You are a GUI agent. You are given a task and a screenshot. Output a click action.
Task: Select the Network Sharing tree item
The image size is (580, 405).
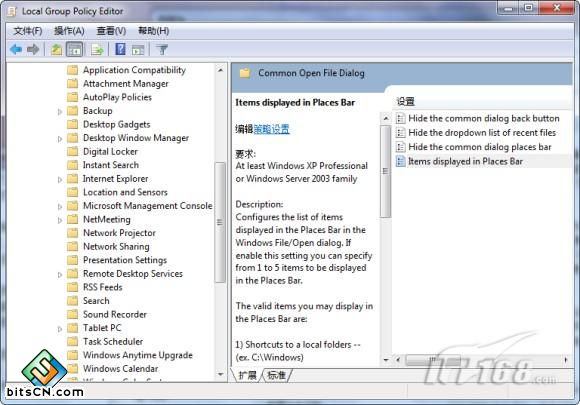tap(116, 246)
